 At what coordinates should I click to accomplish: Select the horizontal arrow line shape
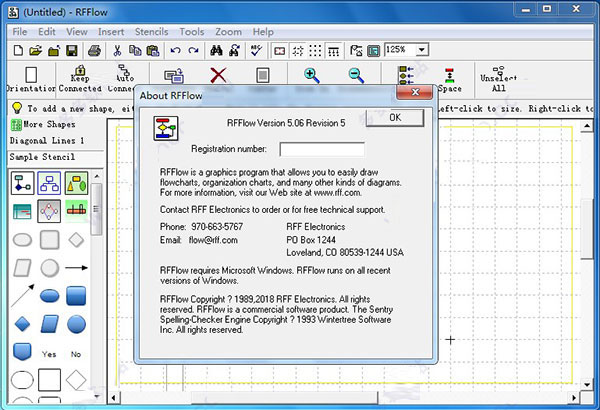76,268
